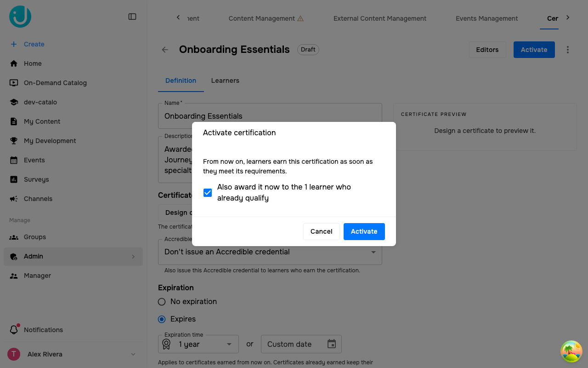Click the Channels megaphone icon
This screenshot has height=368, width=588.
pos(14,199)
